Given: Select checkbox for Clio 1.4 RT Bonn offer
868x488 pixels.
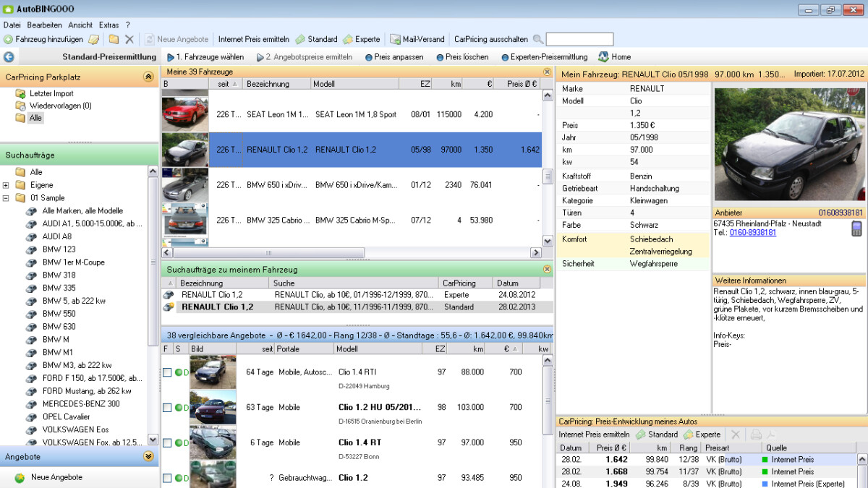Looking at the screenshot, I should point(167,442).
